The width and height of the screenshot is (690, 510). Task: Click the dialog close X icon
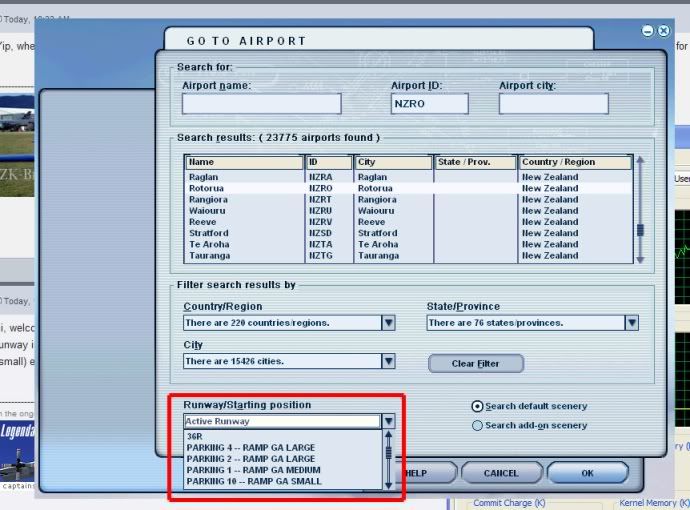(663, 31)
